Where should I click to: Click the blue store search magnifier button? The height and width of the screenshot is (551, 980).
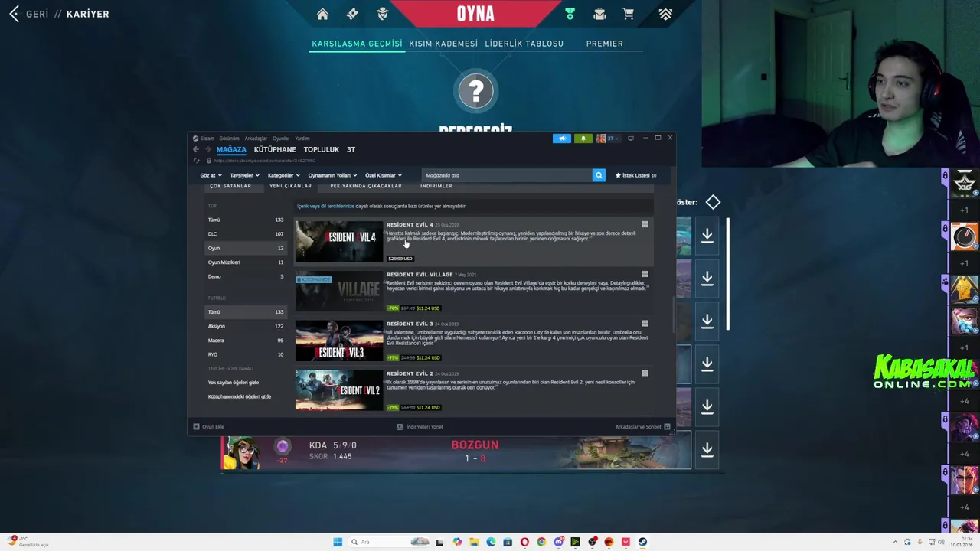tap(599, 175)
